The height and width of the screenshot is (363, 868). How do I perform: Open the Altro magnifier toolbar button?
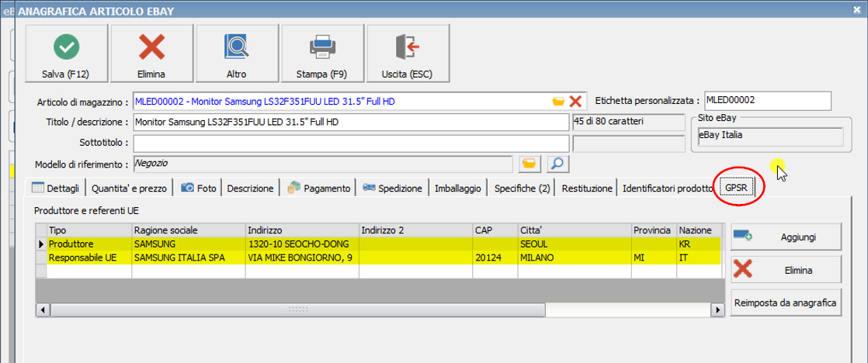(236, 54)
